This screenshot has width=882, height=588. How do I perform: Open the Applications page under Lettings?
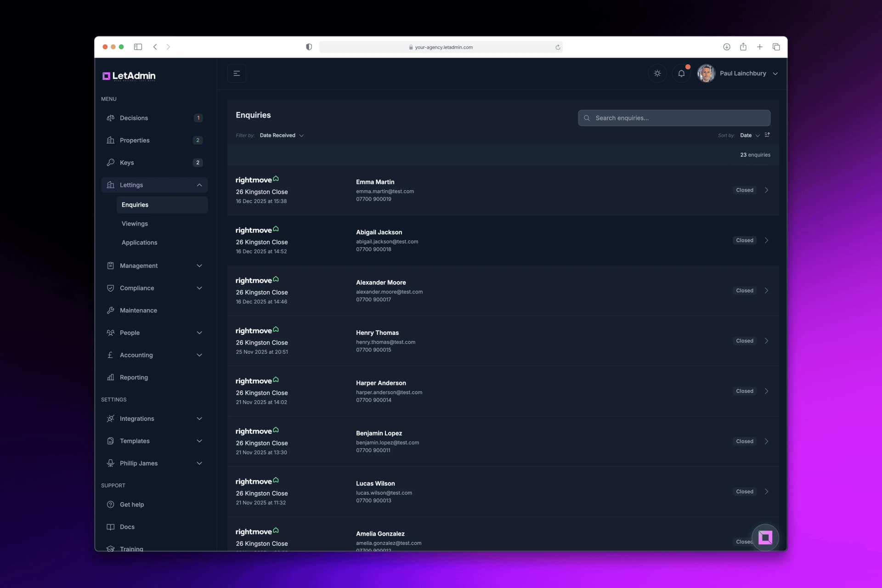coord(139,242)
